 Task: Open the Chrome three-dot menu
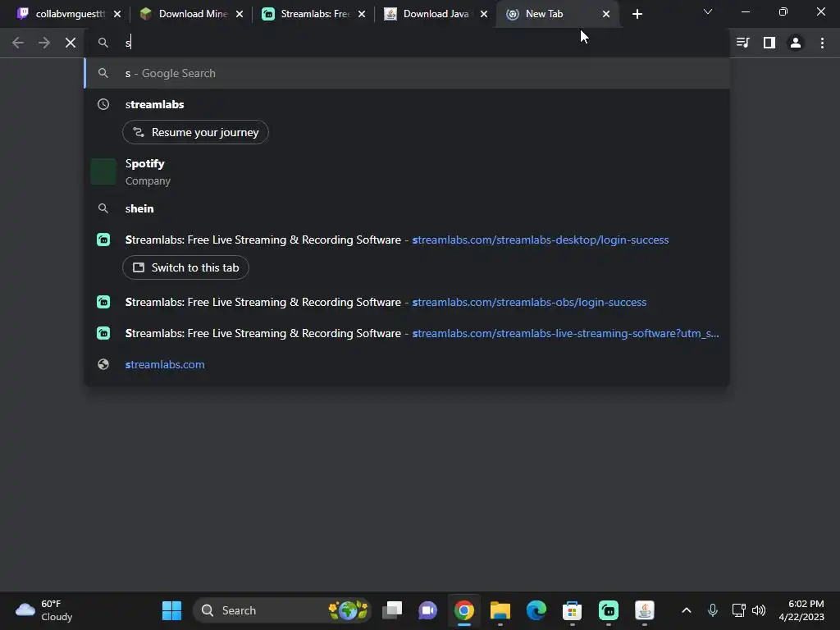pos(822,43)
